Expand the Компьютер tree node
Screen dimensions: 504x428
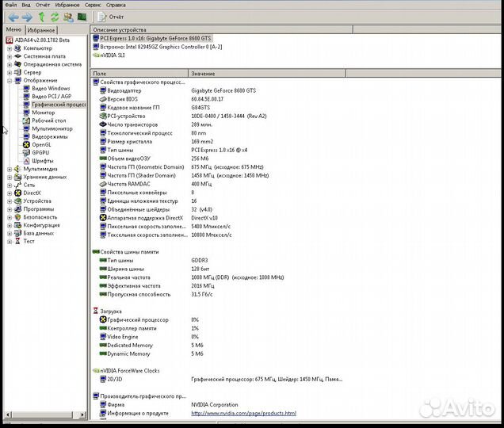click(x=10, y=48)
